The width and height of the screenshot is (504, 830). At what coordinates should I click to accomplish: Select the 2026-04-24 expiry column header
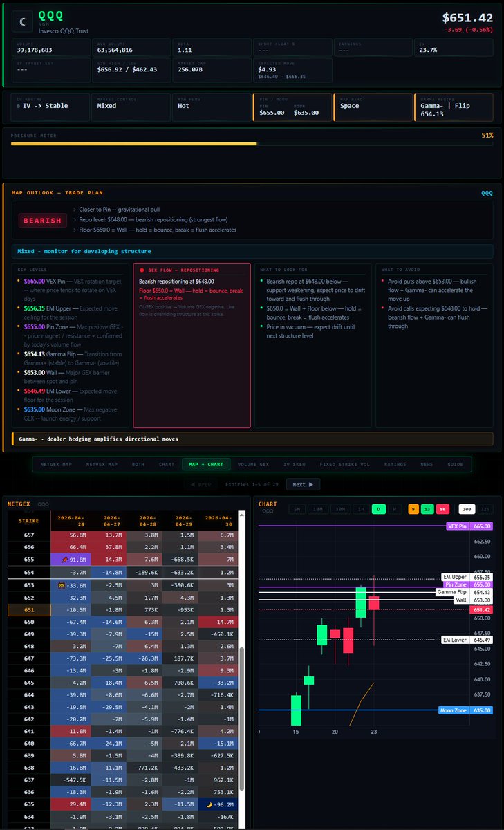[71, 520]
